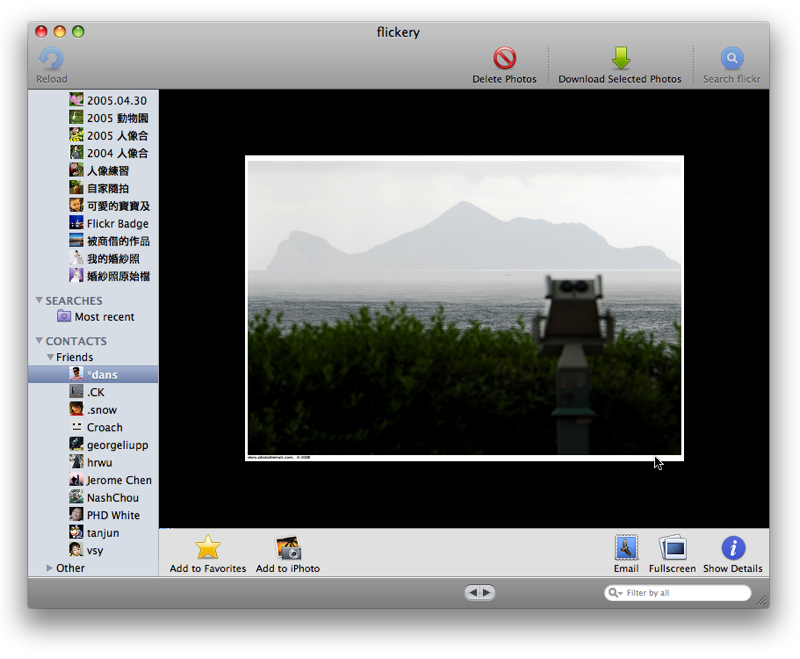Select contact .CK
The height and width of the screenshot is (659, 800).
point(93,392)
